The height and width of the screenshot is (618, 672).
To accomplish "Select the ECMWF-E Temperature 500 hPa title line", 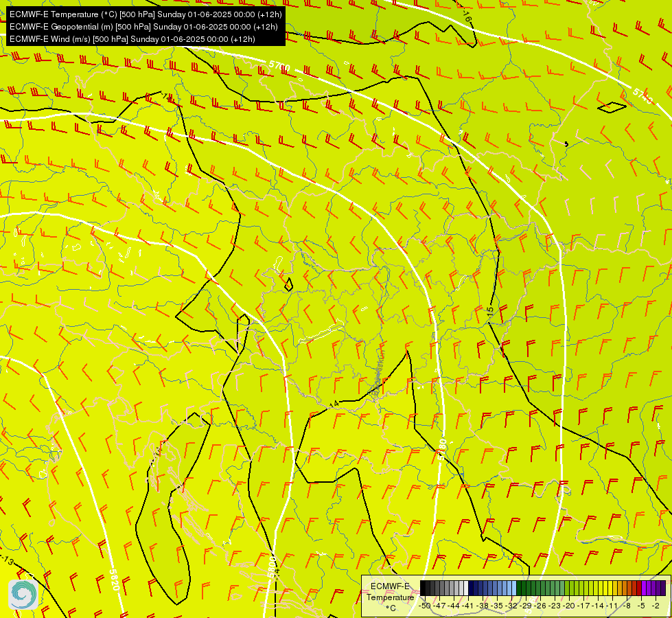I will 146,14.
